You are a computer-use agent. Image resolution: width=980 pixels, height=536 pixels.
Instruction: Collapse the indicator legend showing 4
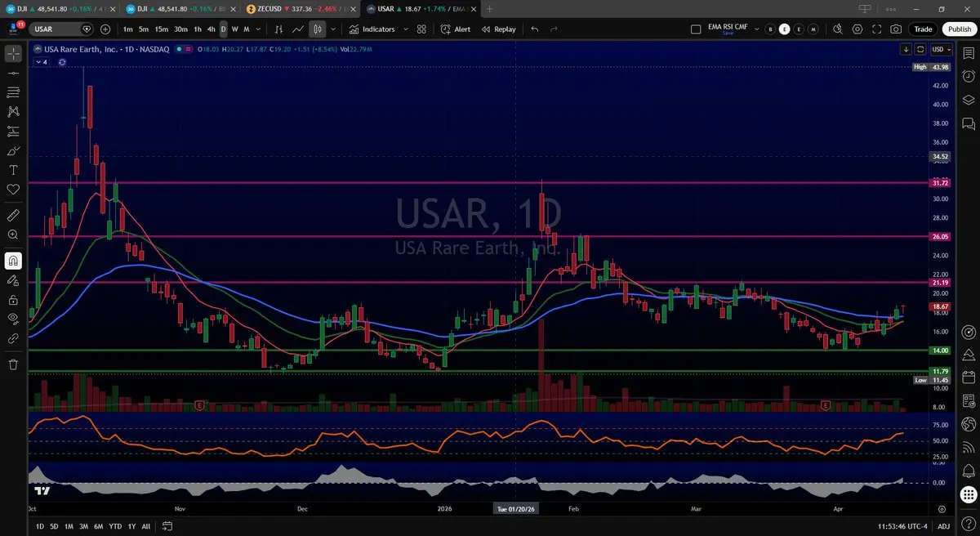41,61
